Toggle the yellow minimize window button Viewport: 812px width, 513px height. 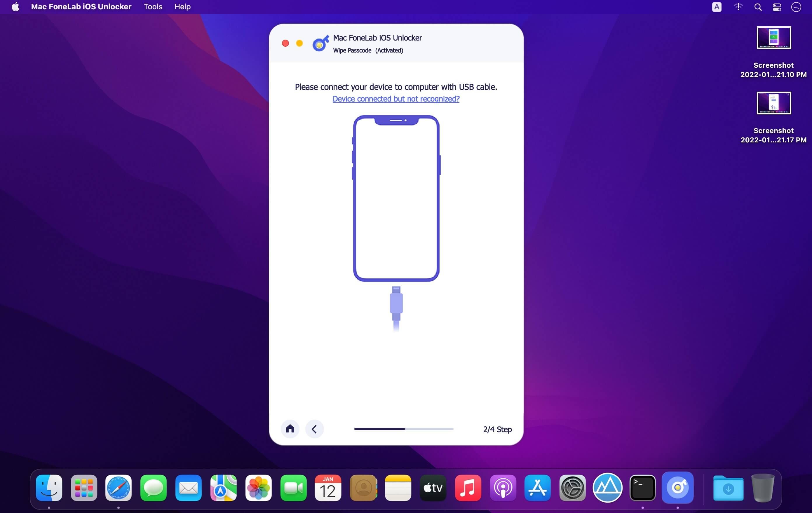[299, 43]
